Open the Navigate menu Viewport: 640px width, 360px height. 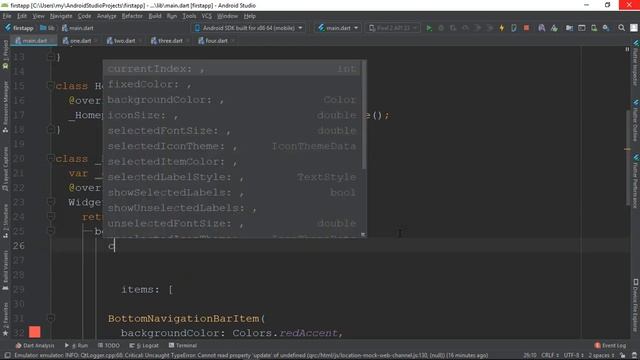[61, 16]
